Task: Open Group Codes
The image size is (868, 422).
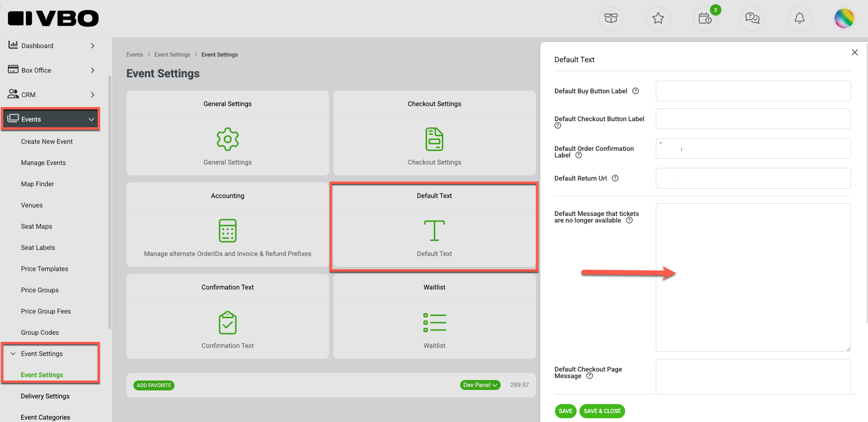Action: click(x=40, y=332)
